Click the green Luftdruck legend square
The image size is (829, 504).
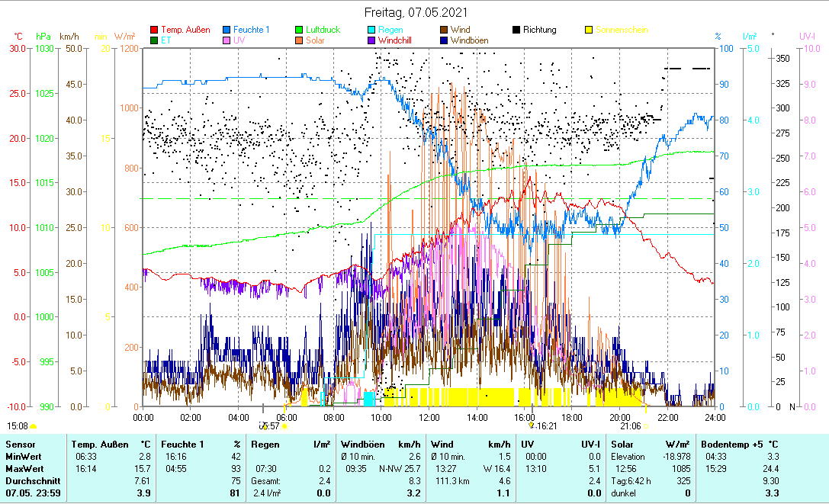point(300,30)
